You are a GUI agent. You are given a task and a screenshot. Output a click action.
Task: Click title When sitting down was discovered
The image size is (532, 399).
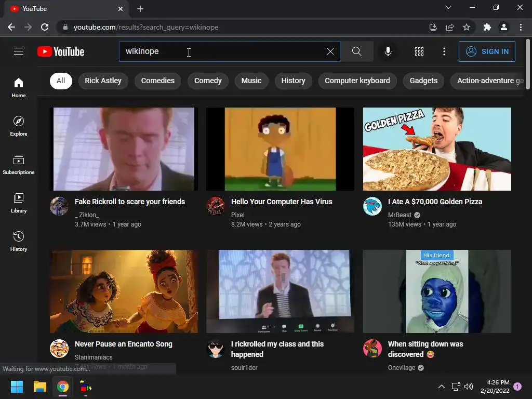pos(425,349)
